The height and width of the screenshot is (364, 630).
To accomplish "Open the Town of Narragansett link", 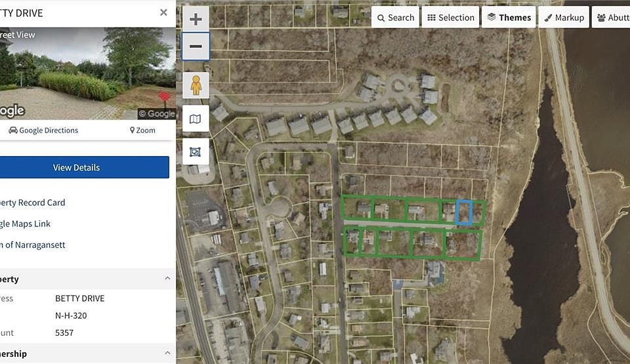I will click(32, 245).
